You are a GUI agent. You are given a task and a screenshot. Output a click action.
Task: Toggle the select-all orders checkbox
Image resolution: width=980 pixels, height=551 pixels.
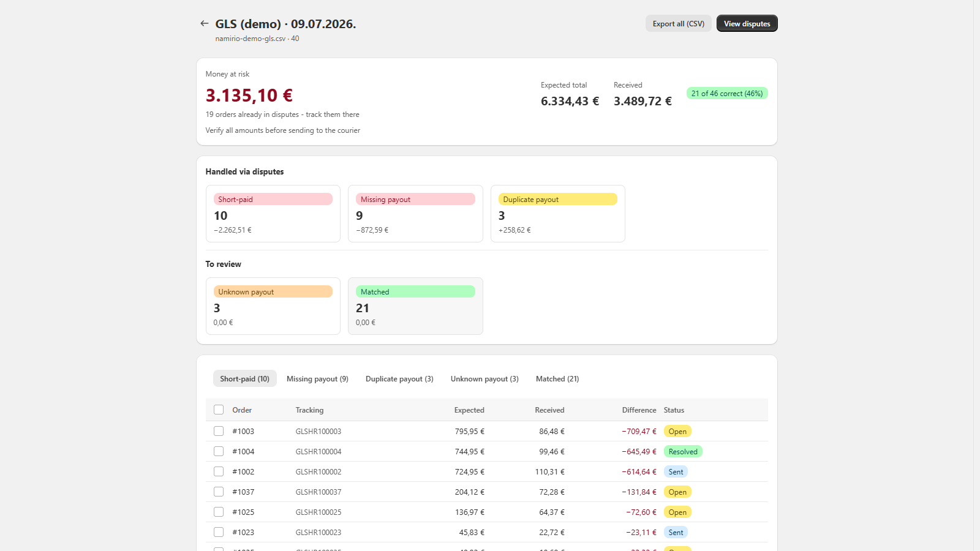[x=219, y=410]
